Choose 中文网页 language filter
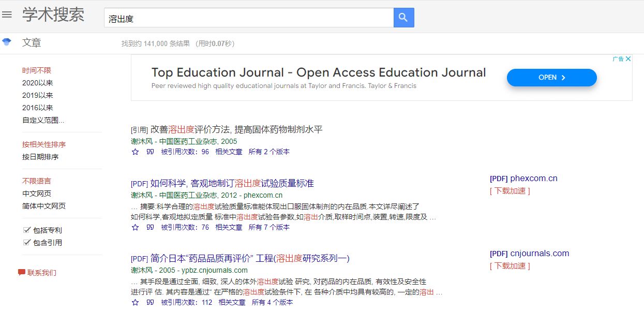Viewport: 644px width, 311px height. pos(37,194)
